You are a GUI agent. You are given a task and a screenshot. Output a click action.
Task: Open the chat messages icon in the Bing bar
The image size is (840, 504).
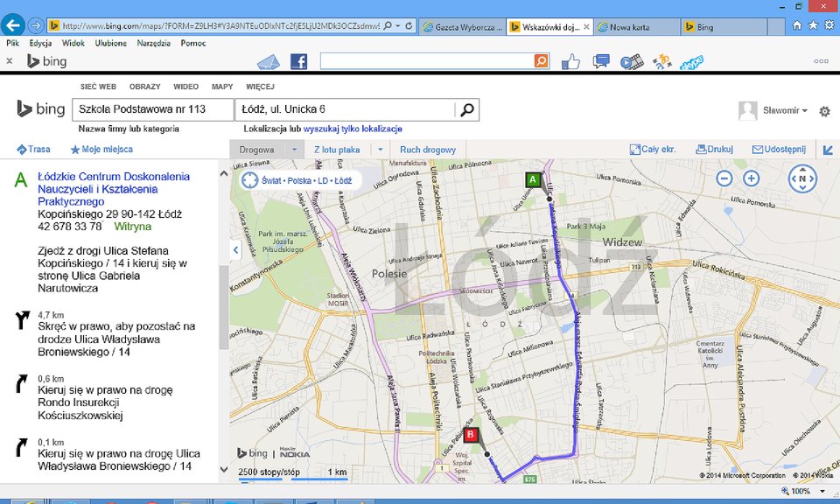coord(601,61)
